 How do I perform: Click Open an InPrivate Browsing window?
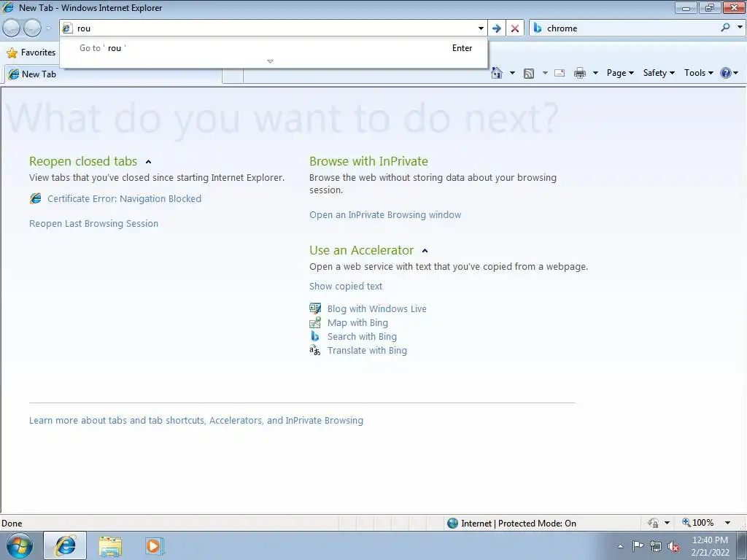point(385,215)
